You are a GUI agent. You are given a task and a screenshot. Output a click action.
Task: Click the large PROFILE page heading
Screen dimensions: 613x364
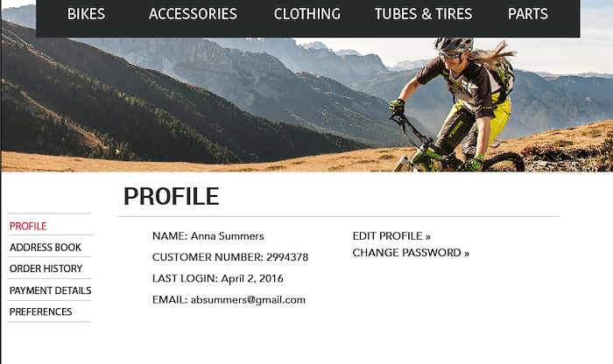pos(172,196)
